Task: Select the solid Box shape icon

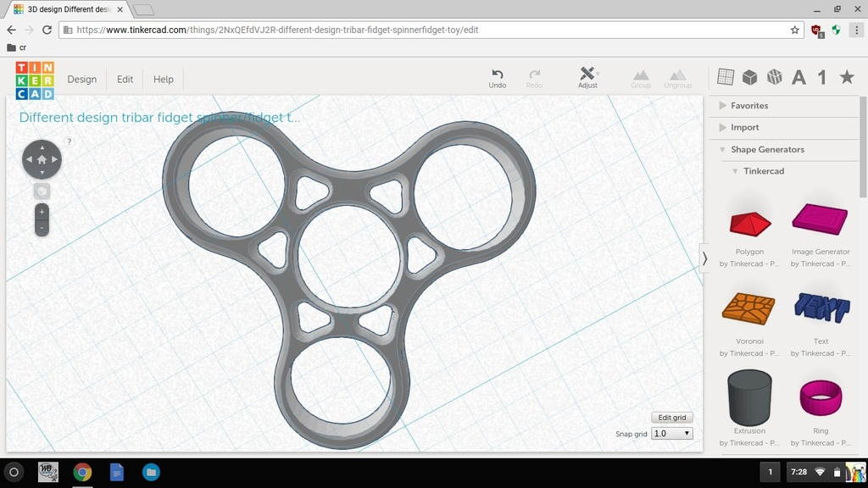Action: (749, 76)
